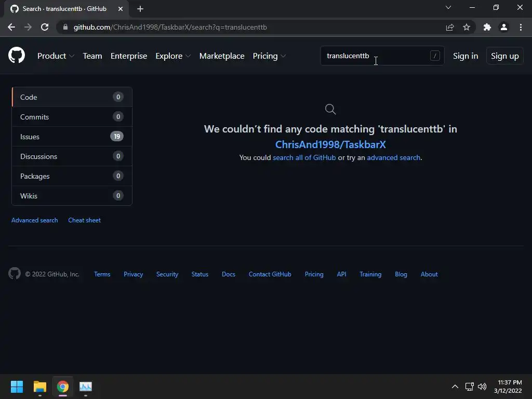532x399 pixels.
Task: Open the monitor app on taskbar
Action: (x=86, y=387)
